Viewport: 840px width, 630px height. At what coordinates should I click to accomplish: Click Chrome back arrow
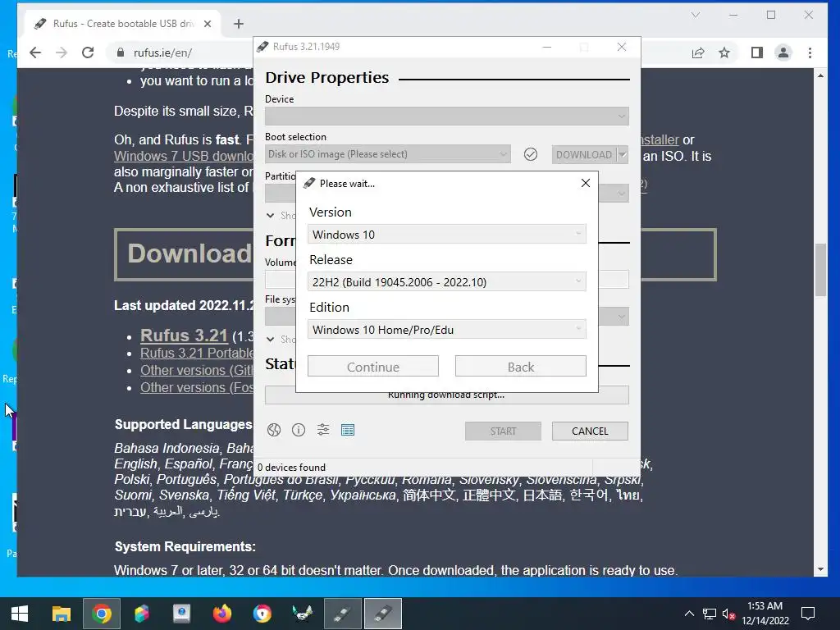(x=35, y=52)
